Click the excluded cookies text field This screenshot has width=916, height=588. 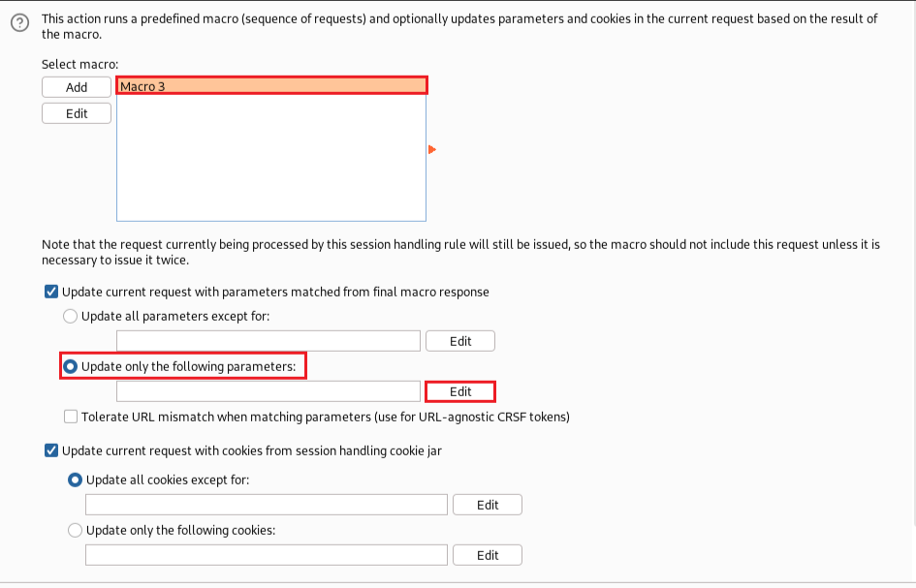click(x=267, y=505)
